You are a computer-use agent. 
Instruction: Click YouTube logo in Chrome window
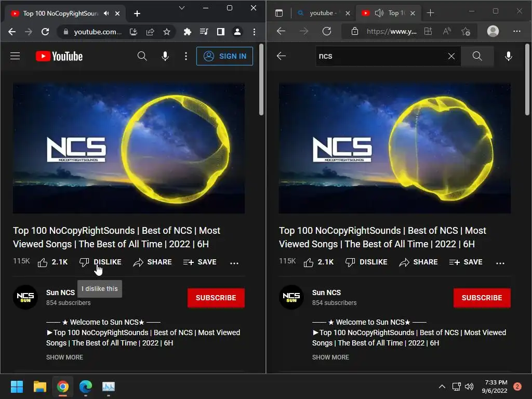59,56
